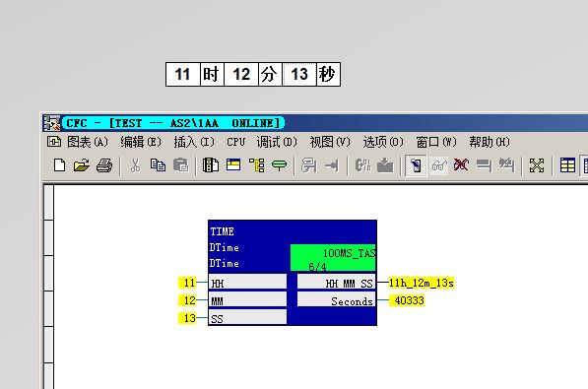Screen dimensions: 588x389
Task: Click the CFC chart icon in menu bar
Action: click(x=54, y=142)
